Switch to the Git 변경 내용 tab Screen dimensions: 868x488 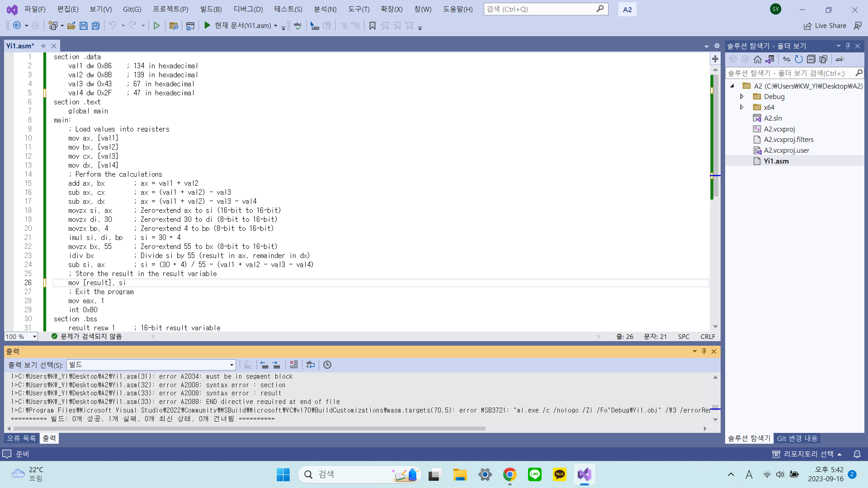coord(797,438)
